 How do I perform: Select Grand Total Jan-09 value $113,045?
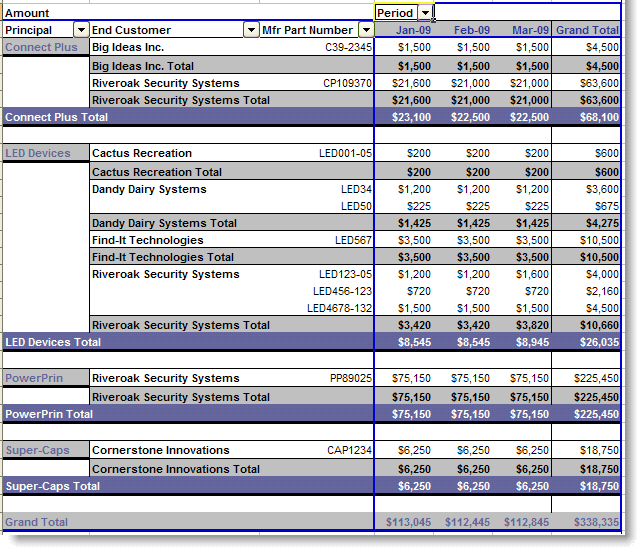click(x=408, y=522)
